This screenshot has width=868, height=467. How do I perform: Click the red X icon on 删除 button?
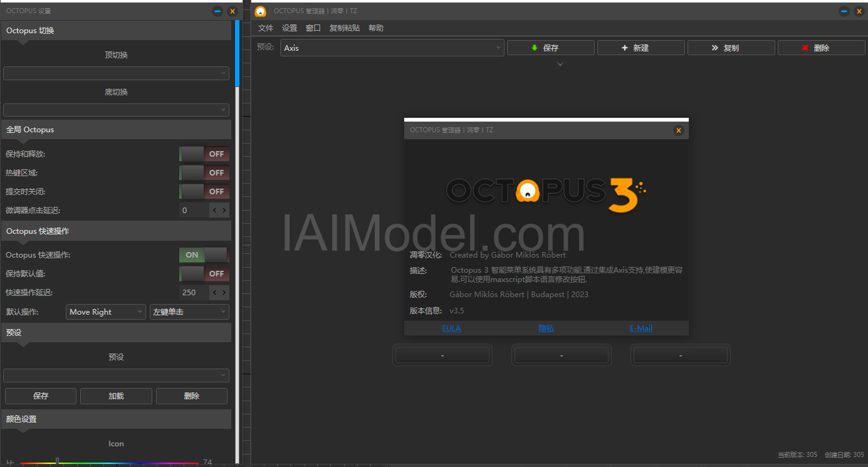click(805, 48)
